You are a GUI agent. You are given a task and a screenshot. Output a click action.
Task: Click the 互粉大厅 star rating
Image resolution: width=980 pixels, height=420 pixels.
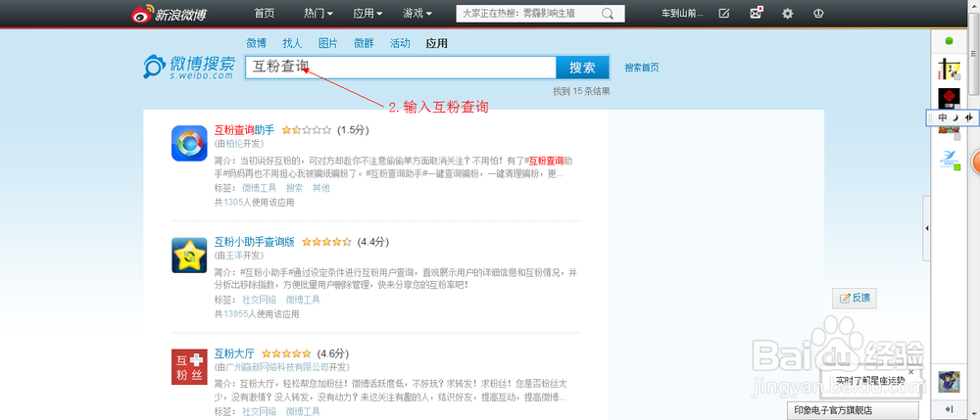pos(286,353)
